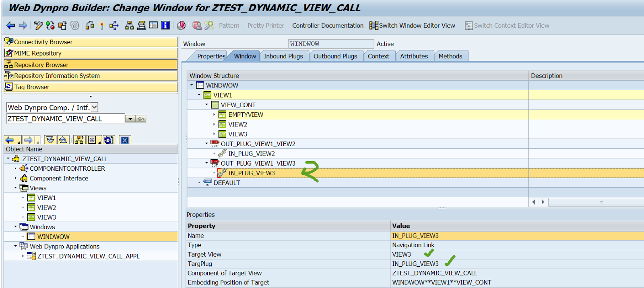This screenshot has height=288, width=644.
Task: Expand the Component Interface tree node
Action: (16, 178)
